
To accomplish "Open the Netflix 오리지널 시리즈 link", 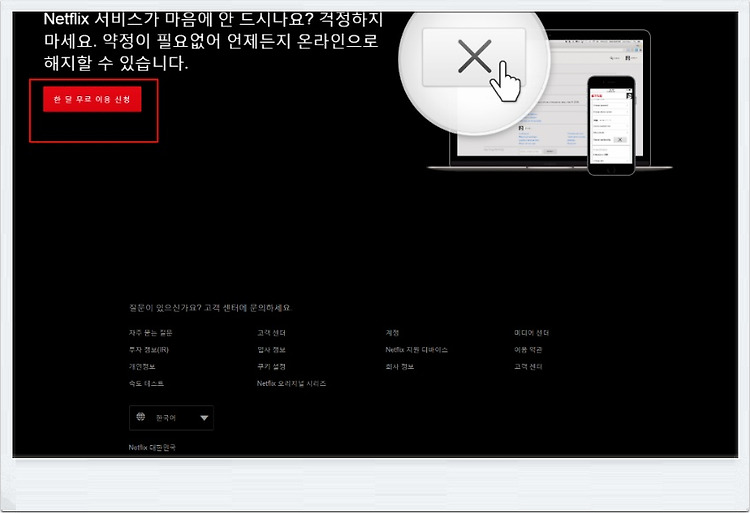I will pos(291,383).
